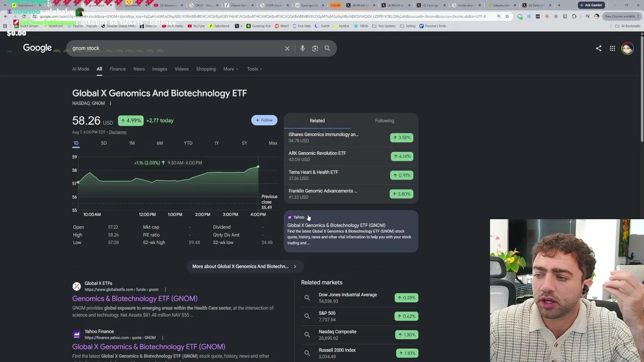
Task: Open the Kick Updates bookmark folder
Action: [384, 26]
